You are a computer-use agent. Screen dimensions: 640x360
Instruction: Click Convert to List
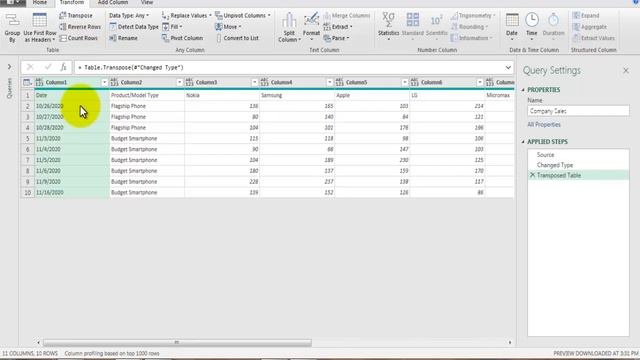click(237, 38)
